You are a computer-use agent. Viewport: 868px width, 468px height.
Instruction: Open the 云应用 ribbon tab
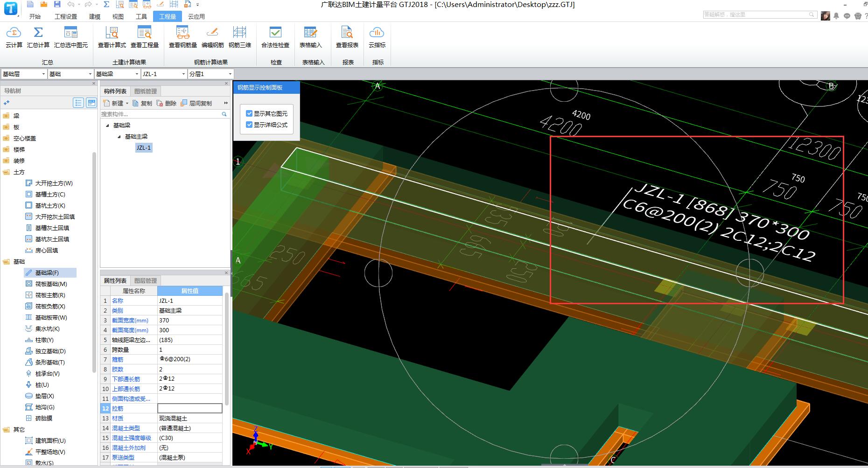pyautogui.click(x=196, y=16)
